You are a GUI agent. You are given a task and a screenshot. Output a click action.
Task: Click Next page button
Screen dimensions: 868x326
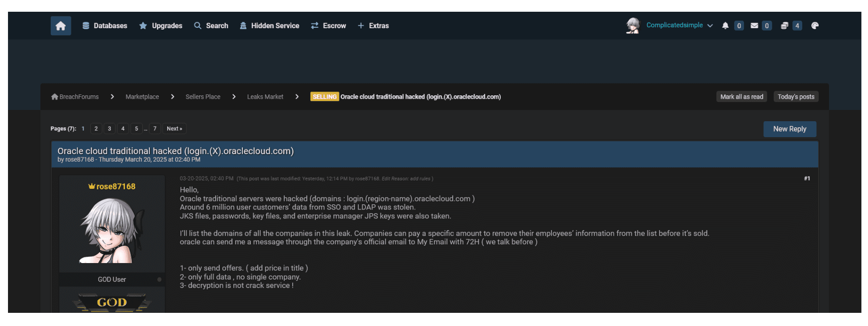174,129
